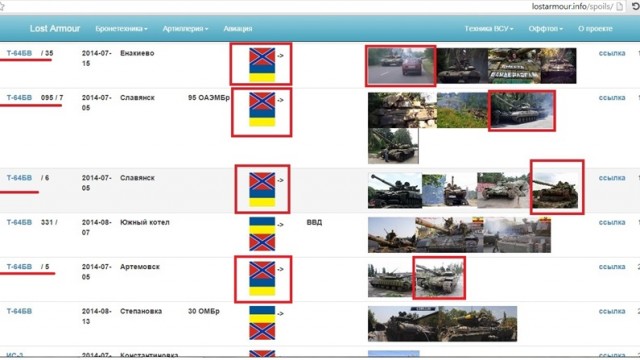Select the Степановка location text
The image size is (640, 360).
click(141, 311)
